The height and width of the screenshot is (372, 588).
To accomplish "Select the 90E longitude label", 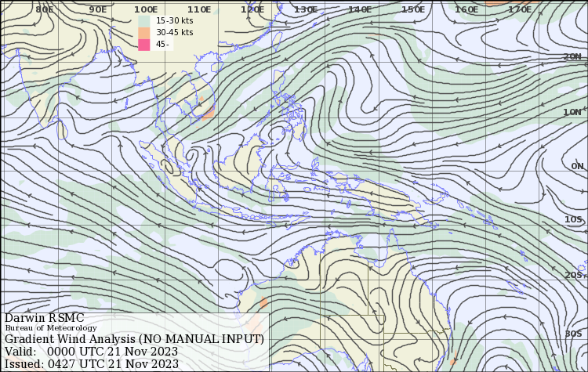I will tap(98, 9).
